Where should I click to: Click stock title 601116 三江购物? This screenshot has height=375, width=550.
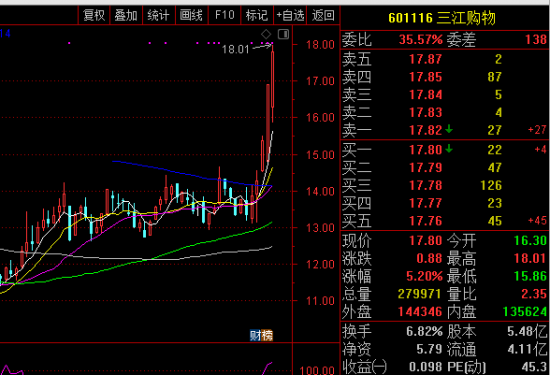(442, 18)
